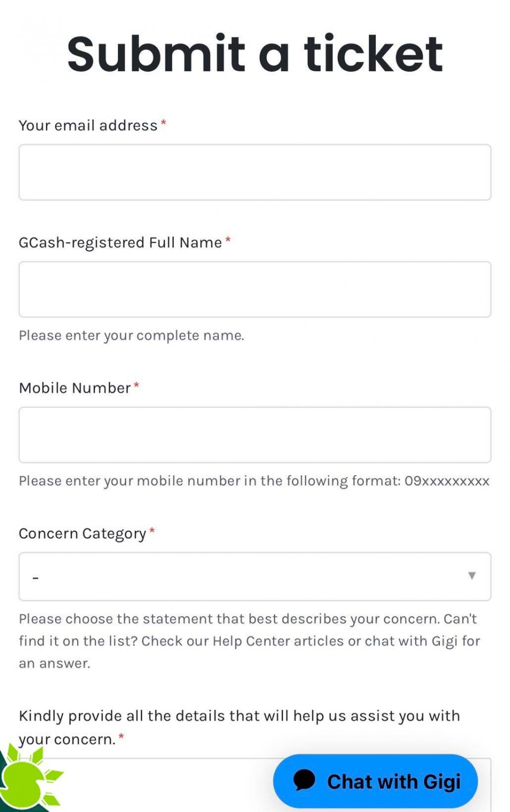Focus the "Your email address" input box
Image resolution: width=510 pixels, height=812 pixels.
255,172
